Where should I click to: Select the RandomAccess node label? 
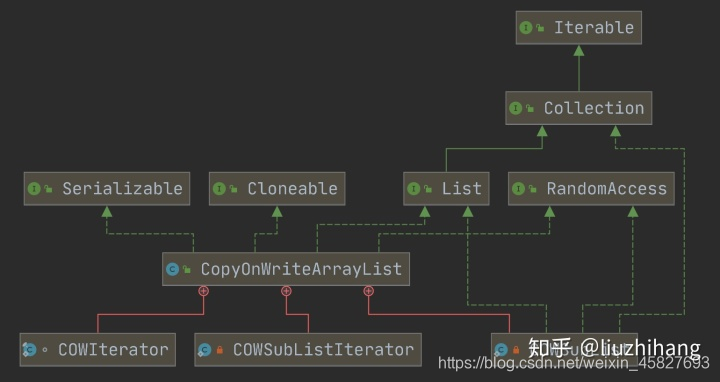[x=607, y=189]
